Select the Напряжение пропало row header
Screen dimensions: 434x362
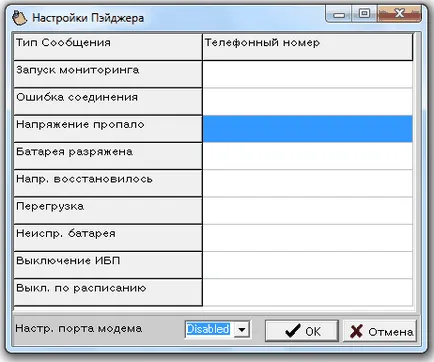click(108, 129)
